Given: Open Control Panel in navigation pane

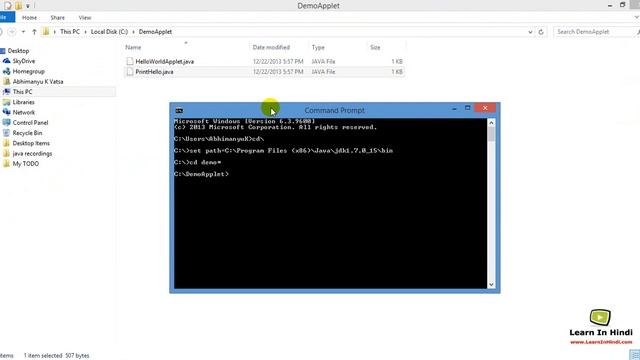Looking at the screenshot, I should click(x=30, y=122).
